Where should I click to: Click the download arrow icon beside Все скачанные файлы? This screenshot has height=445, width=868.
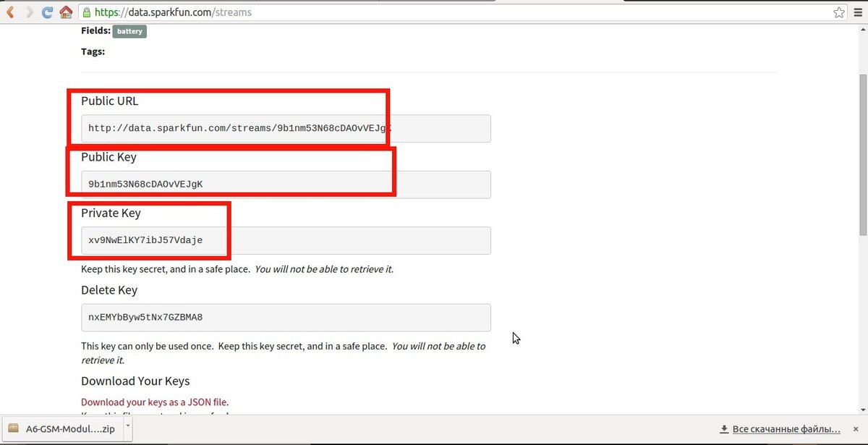pos(723,429)
